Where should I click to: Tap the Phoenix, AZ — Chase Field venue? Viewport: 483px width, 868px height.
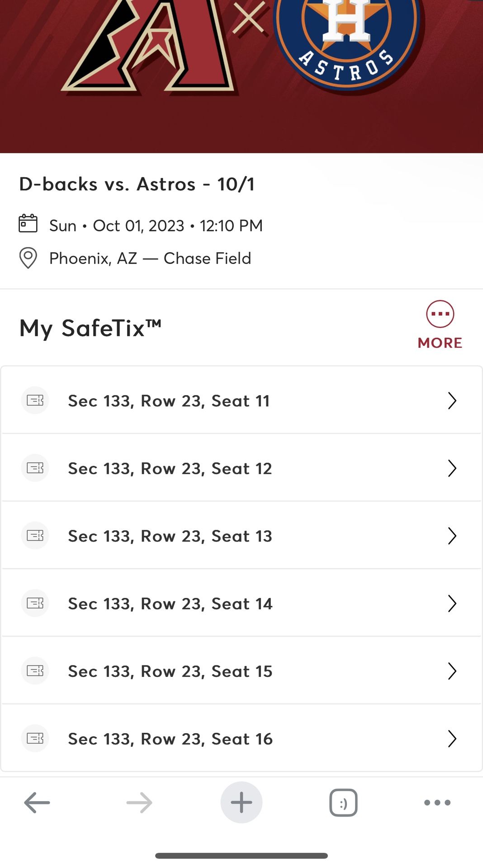tap(150, 258)
